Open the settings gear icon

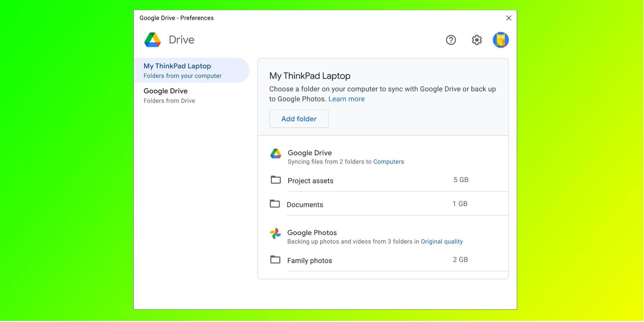477,40
